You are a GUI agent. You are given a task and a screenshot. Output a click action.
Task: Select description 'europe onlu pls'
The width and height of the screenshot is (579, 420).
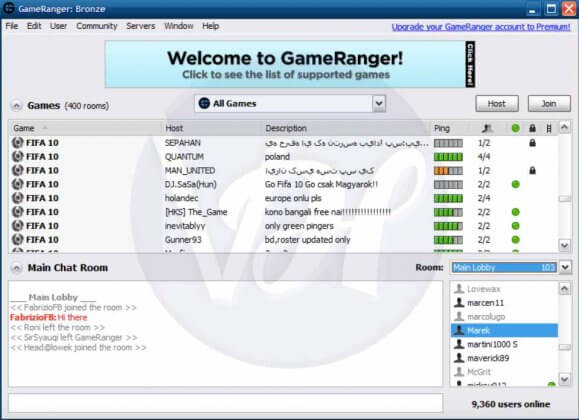(x=293, y=198)
